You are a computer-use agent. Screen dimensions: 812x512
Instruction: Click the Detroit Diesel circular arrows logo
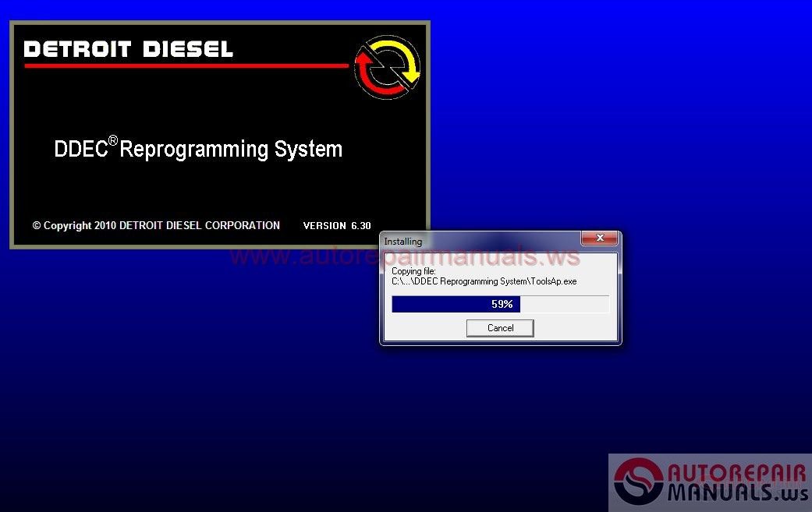pyautogui.click(x=388, y=67)
